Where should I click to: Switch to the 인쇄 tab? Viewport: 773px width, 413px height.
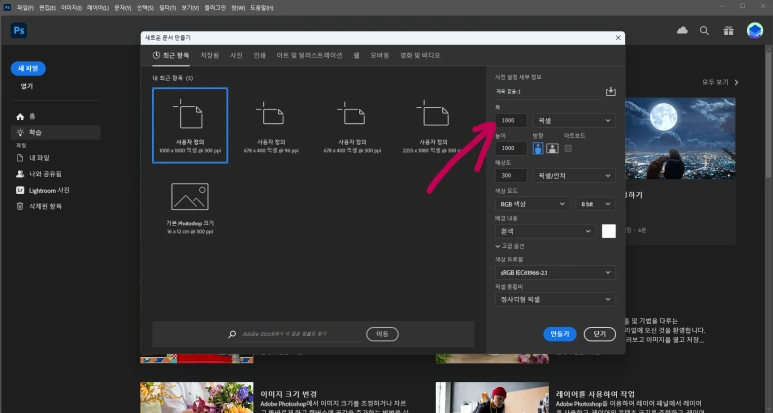[259, 55]
